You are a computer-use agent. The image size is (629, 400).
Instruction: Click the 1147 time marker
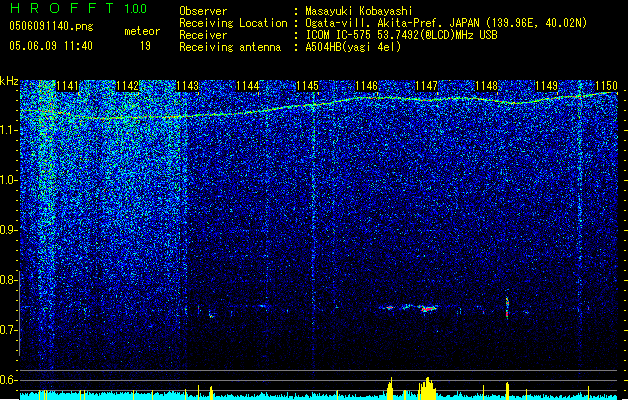coord(426,86)
